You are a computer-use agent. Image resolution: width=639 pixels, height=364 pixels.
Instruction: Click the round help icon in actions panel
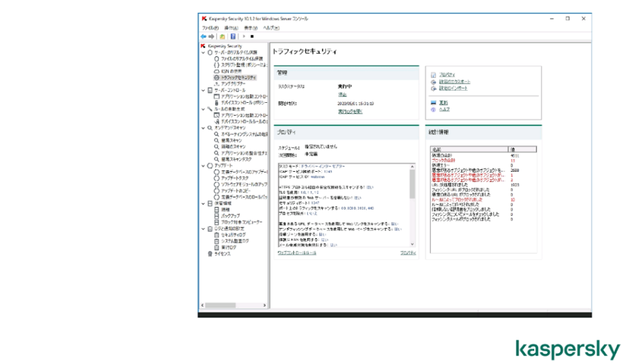(x=433, y=110)
